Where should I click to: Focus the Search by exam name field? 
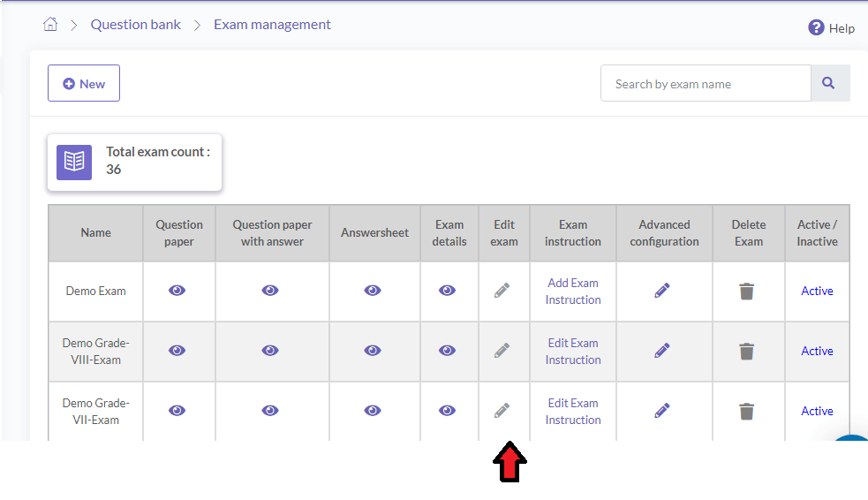pos(706,83)
